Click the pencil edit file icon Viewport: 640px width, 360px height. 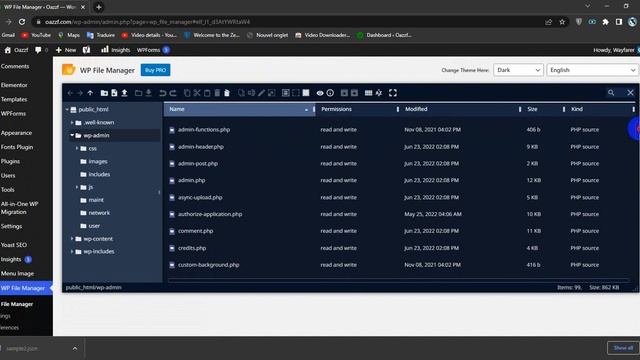[x=261, y=93]
